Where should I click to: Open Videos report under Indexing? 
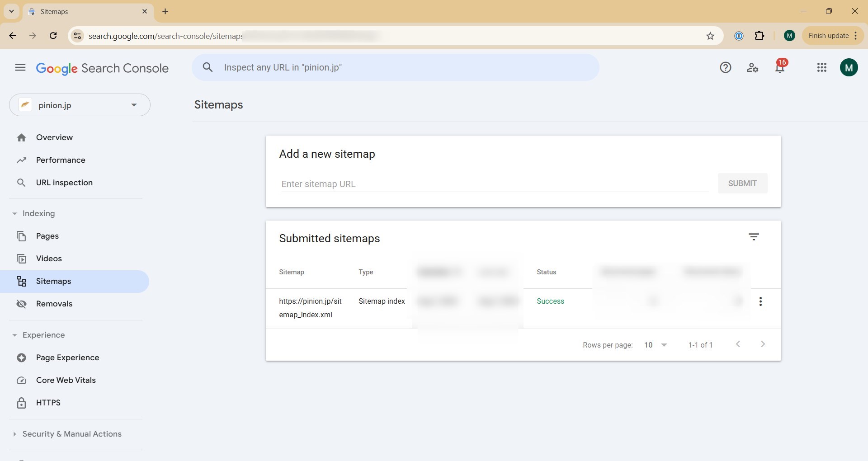click(x=49, y=259)
